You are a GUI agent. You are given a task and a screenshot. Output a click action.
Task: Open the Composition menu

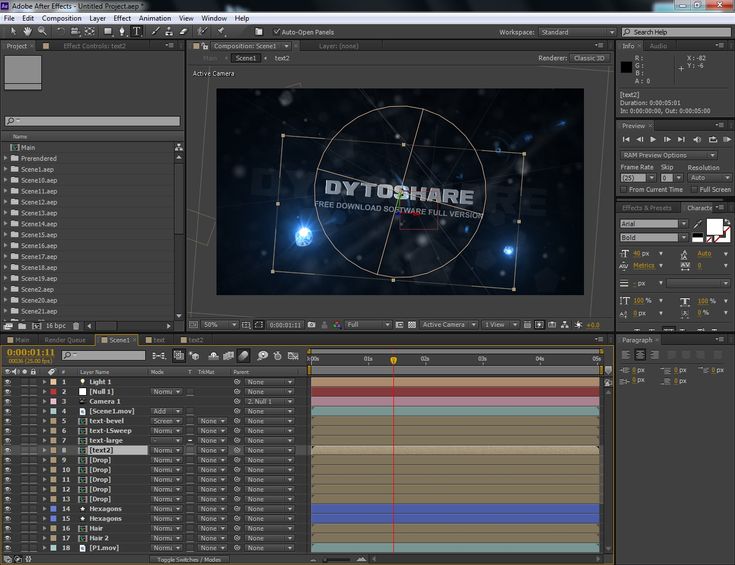tap(61, 18)
